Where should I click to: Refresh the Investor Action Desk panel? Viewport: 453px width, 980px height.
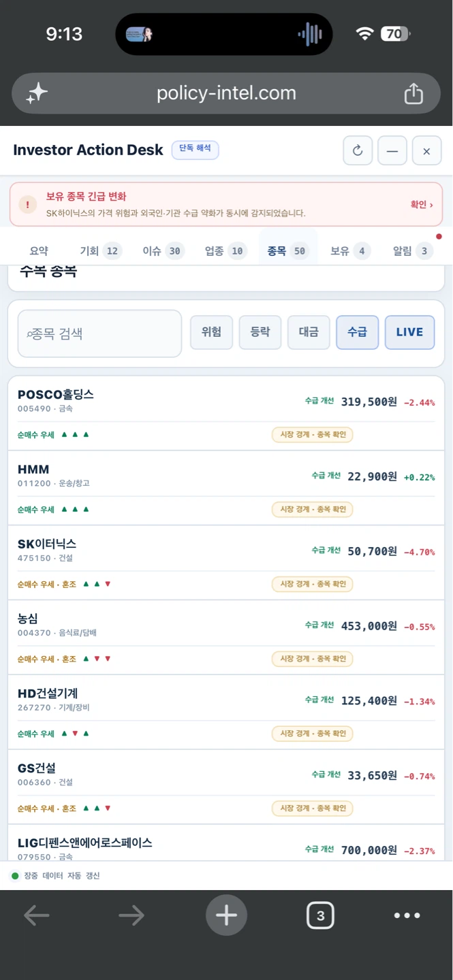[x=358, y=151]
